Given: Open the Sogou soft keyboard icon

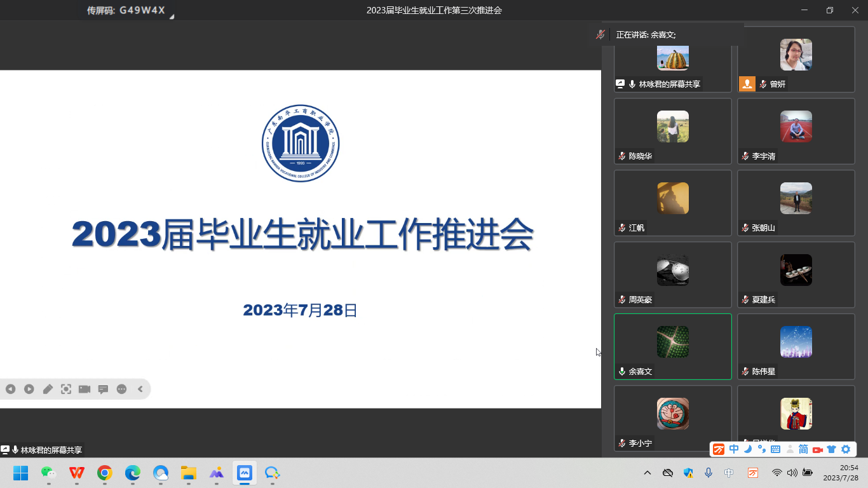Looking at the screenshot, I should 775,449.
